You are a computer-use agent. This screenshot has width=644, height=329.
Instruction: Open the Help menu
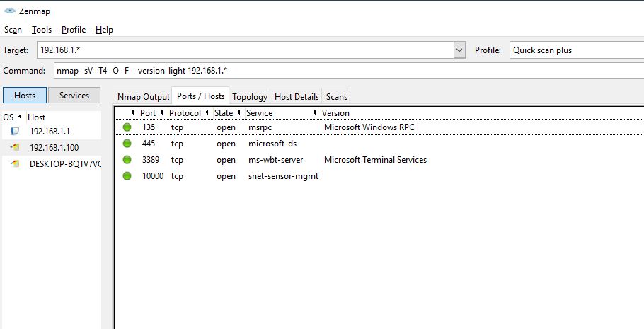pyautogui.click(x=104, y=30)
